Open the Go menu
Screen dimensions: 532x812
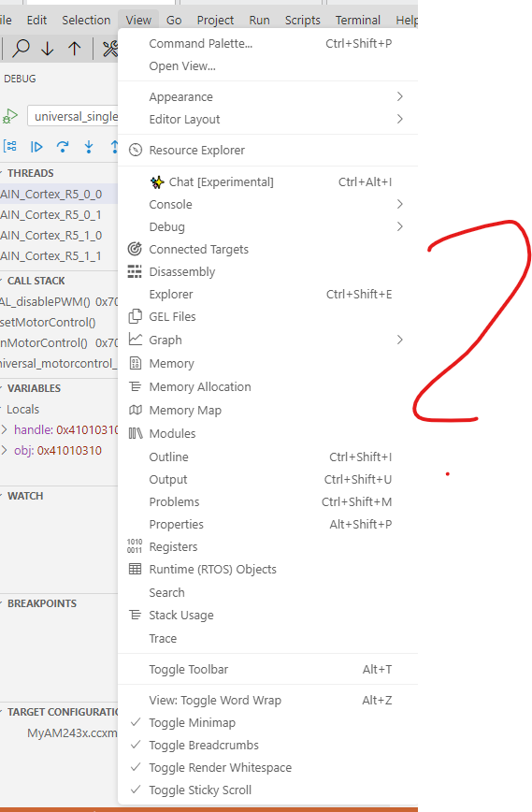pyautogui.click(x=174, y=21)
